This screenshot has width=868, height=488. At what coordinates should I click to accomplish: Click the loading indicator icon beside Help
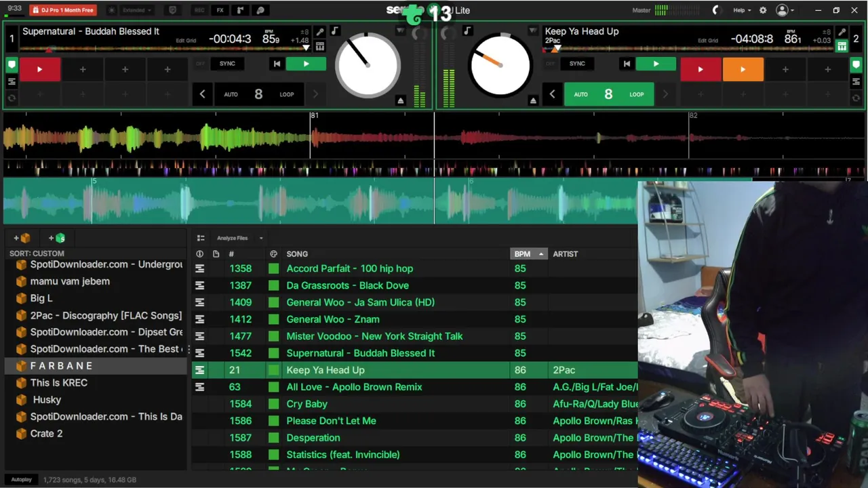pos(716,10)
